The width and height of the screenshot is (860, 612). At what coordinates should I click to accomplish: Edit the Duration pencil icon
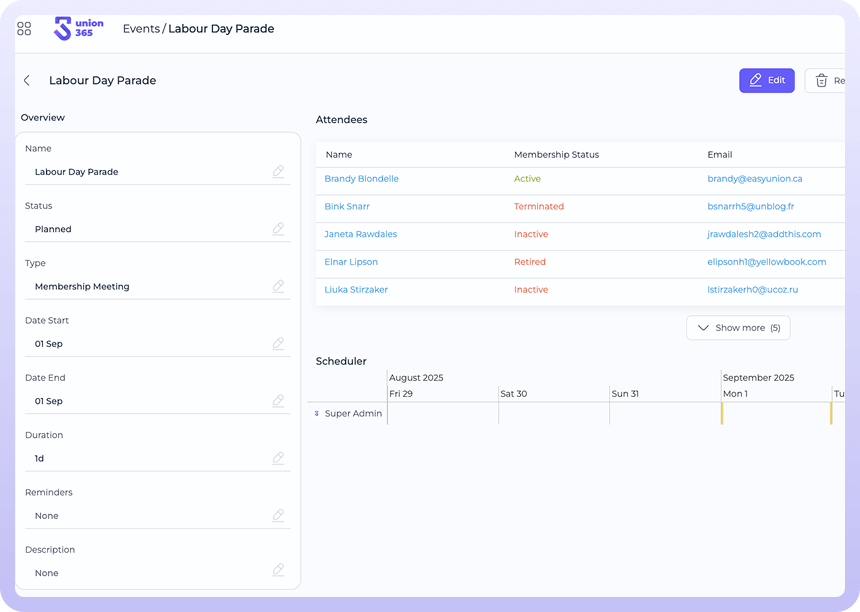pyautogui.click(x=278, y=458)
